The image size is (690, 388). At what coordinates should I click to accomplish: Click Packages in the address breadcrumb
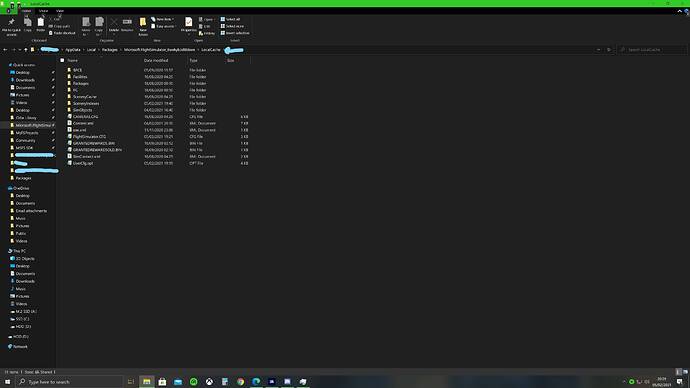(x=110, y=50)
